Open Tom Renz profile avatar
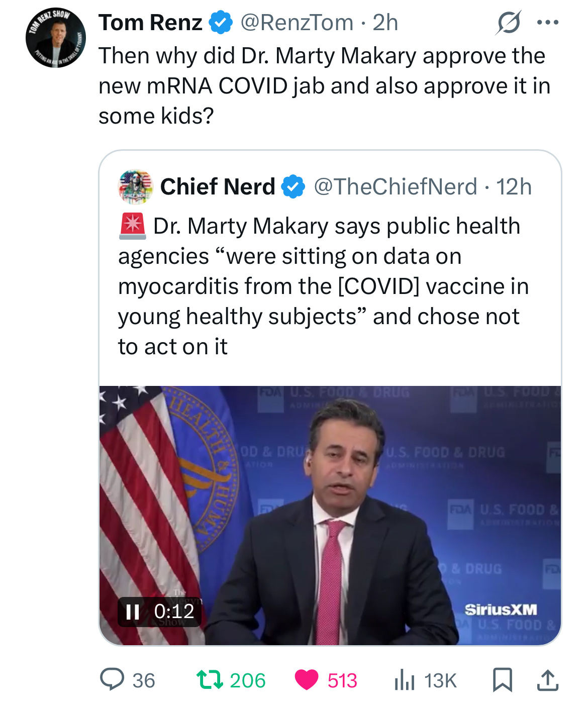 [x=56, y=38]
